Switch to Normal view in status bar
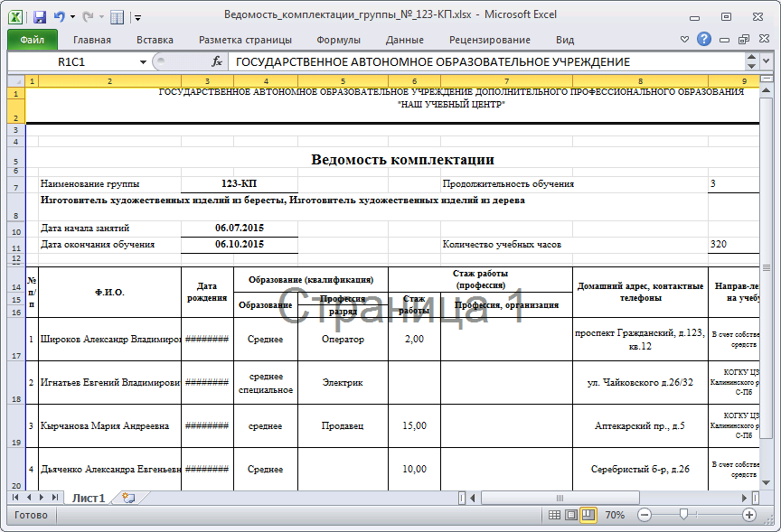781x532 pixels. pyautogui.click(x=554, y=515)
